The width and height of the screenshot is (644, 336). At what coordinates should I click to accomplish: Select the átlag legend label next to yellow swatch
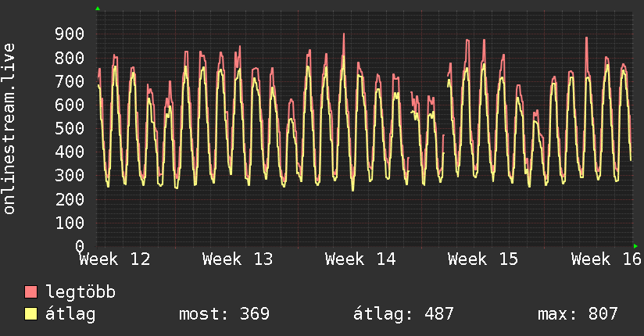(x=70, y=314)
